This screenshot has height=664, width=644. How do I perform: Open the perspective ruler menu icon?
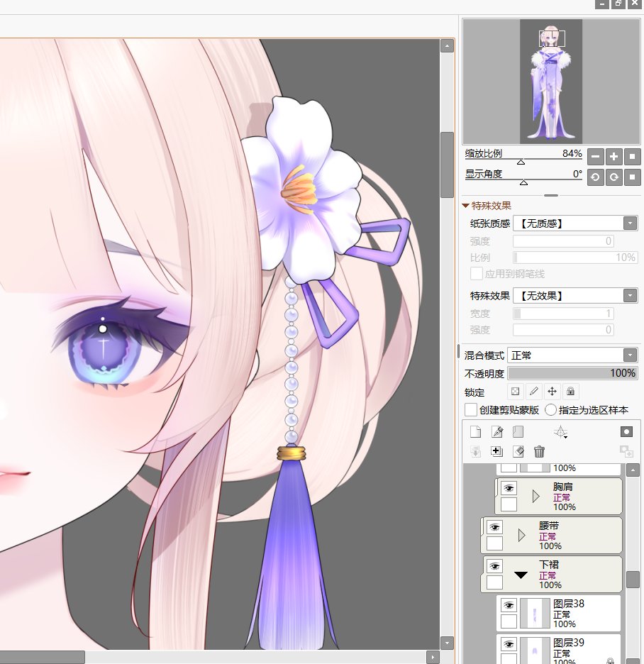(560, 431)
